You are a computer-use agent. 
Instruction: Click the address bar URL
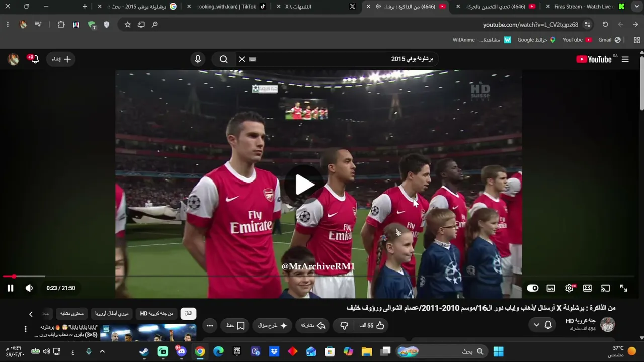(531, 25)
